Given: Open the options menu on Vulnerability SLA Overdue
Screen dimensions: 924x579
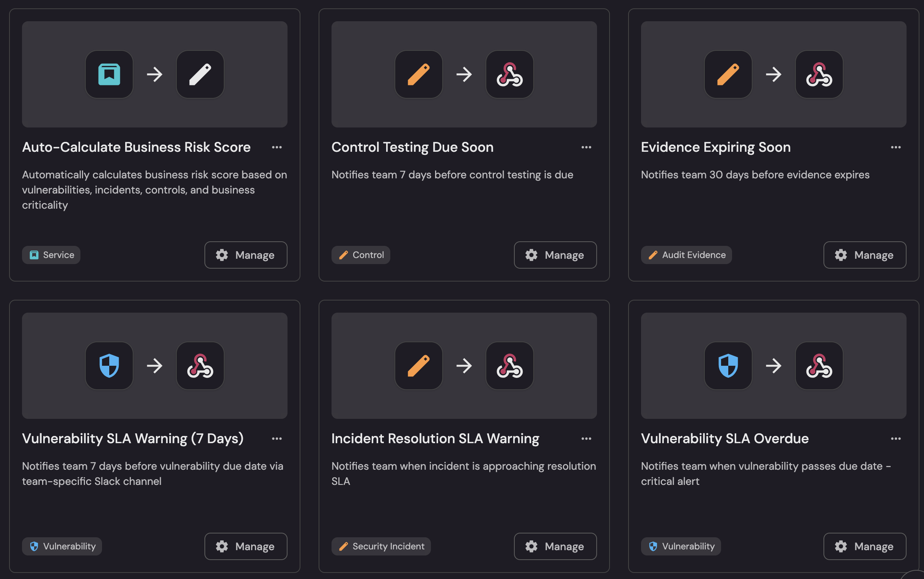Looking at the screenshot, I should point(896,439).
